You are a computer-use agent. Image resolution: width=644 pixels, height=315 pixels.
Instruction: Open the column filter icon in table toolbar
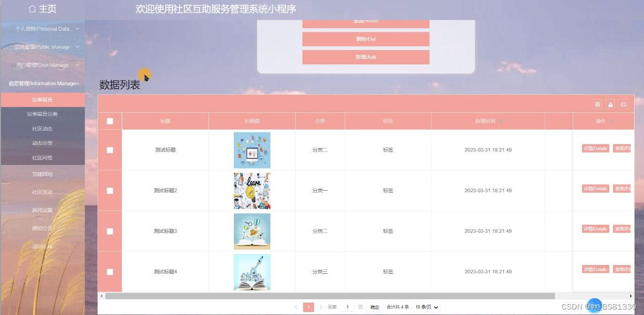pyautogui.click(x=597, y=104)
